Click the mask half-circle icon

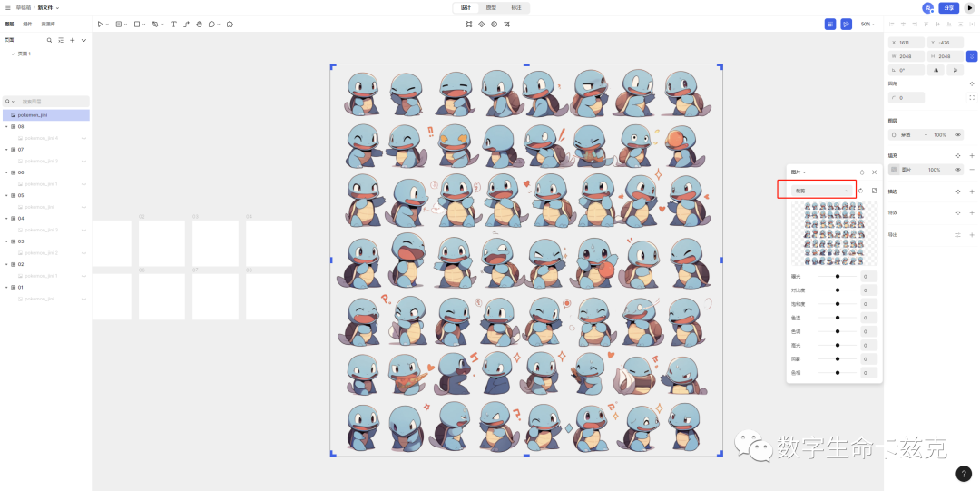click(x=494, y=24)
